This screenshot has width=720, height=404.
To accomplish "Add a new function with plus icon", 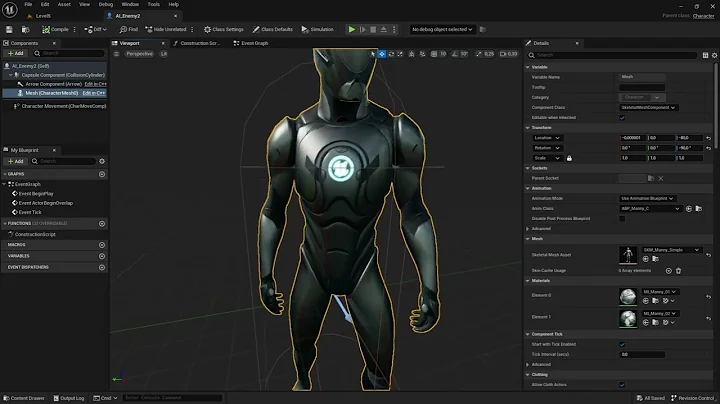I will [x=102, y=224].
